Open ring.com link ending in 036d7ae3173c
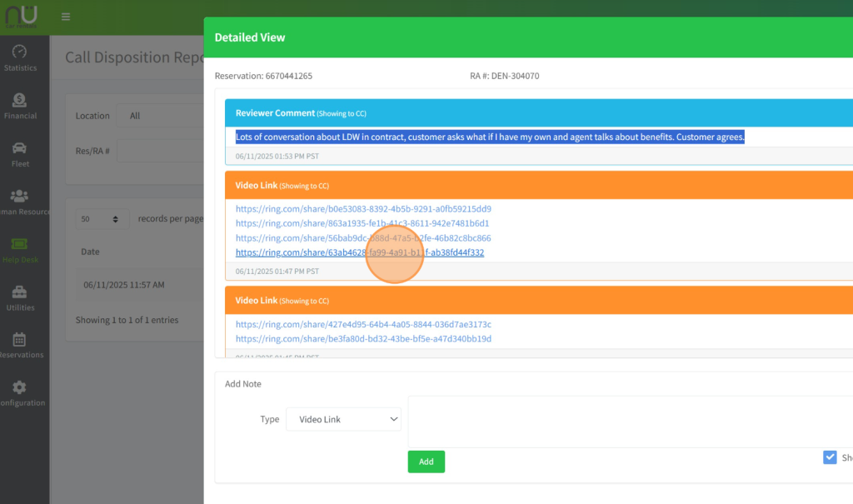Image resolution: width=853 pixels, height=504 pixels. 363,324
